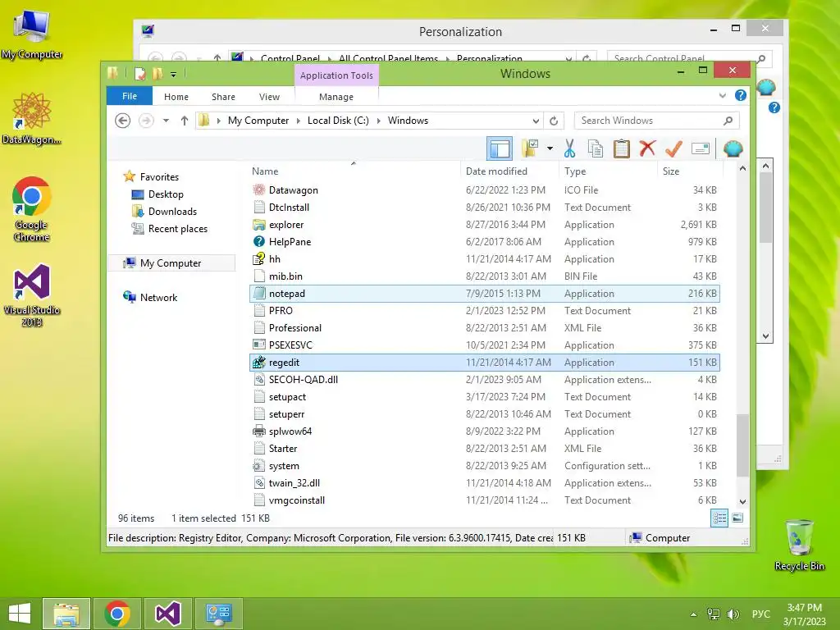Click the shell icon in Explorer toolbar
This screenshot has width=840, height=630.
click(733, 148)
